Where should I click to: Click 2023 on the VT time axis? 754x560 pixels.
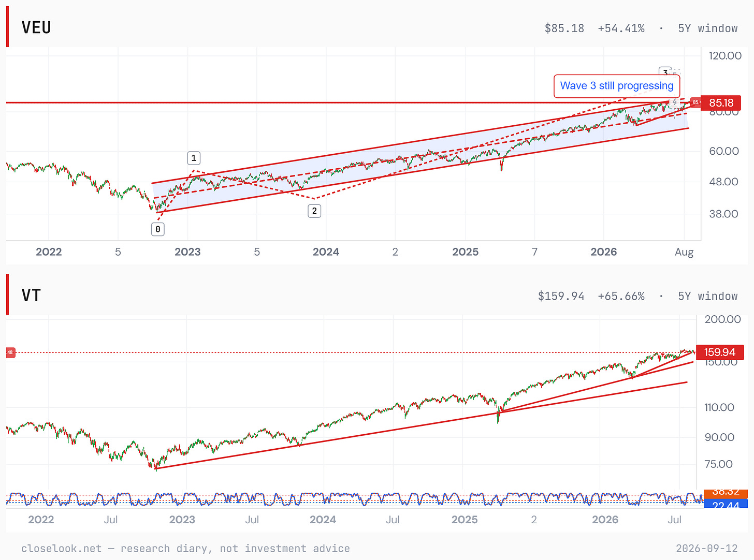182,520
